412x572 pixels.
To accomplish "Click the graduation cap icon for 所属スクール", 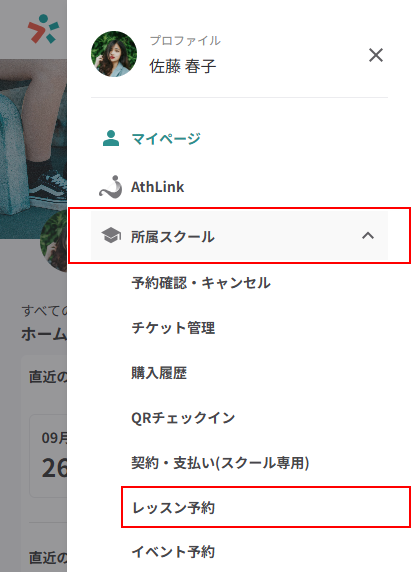I will coord(111,236).
